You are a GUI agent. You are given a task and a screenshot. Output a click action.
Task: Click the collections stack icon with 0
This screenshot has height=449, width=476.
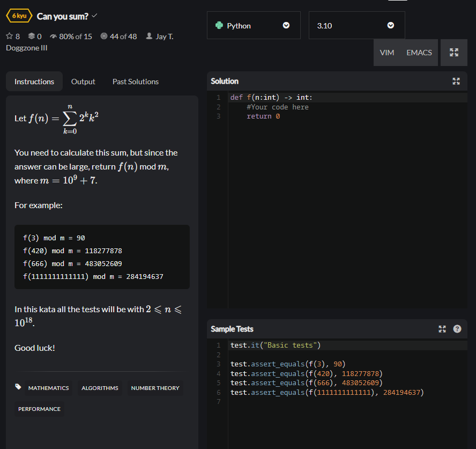pos(32,36)
